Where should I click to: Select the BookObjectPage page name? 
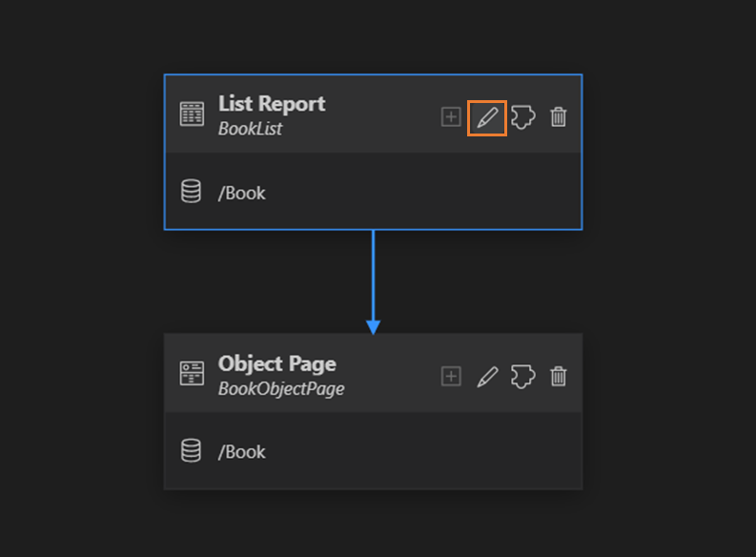click(x=281, y=389)
